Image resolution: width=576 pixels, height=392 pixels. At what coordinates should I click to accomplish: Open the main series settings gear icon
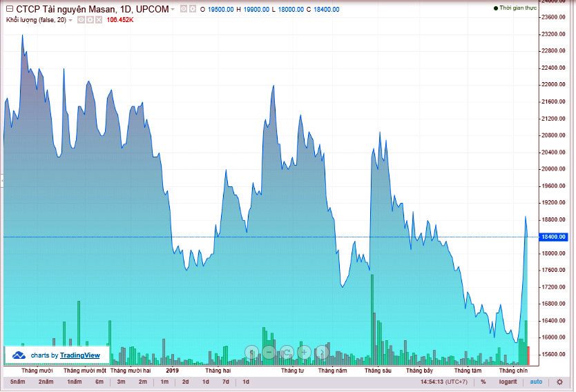click(192, 9)
